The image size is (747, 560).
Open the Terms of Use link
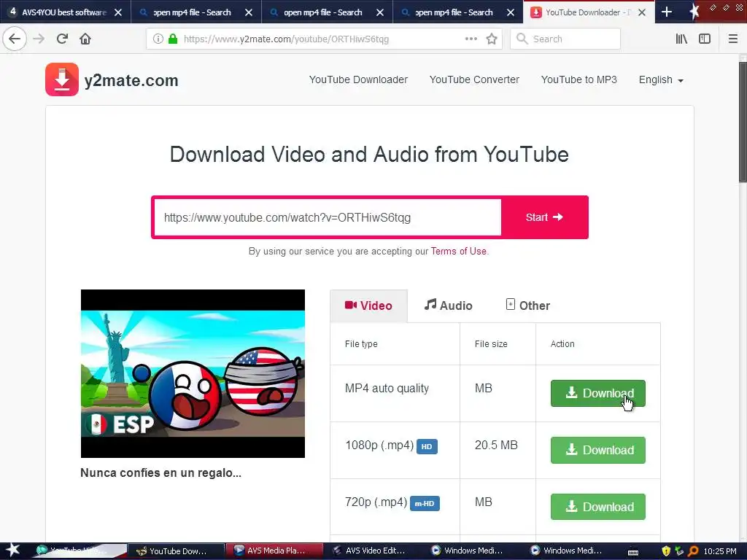(x=459, y=252)
